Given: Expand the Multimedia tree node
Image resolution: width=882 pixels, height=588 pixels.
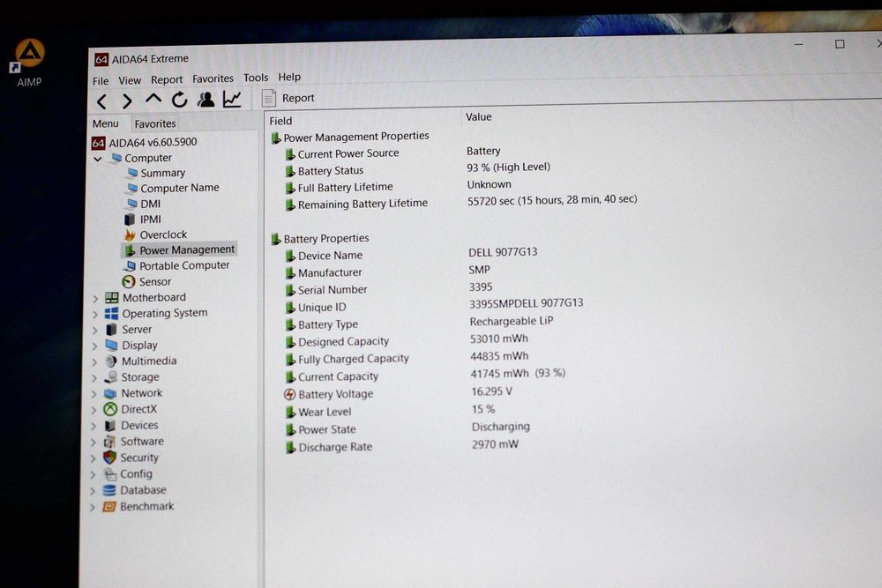Looking at the screenshot, I should coord(95,362).
